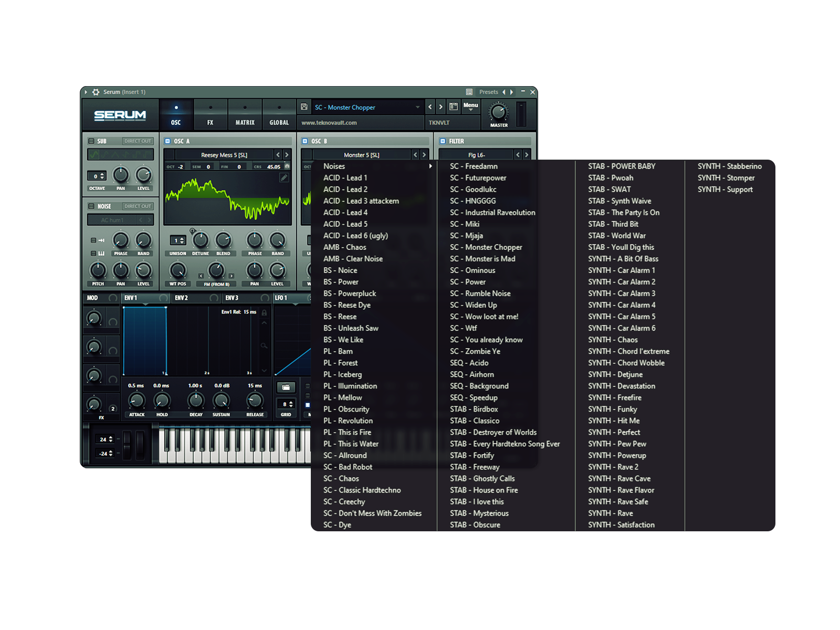This screenshot has width=840, height=630.
Task: Select next OSC A wavetable arrow
Action: 287,155
